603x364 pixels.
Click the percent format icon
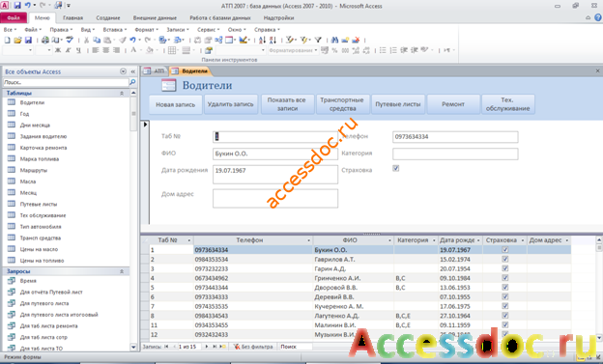[x=334, y=50]
